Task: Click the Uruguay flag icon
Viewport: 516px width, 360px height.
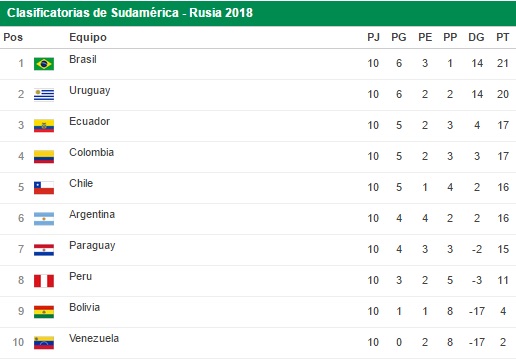Action: point(44,95)
